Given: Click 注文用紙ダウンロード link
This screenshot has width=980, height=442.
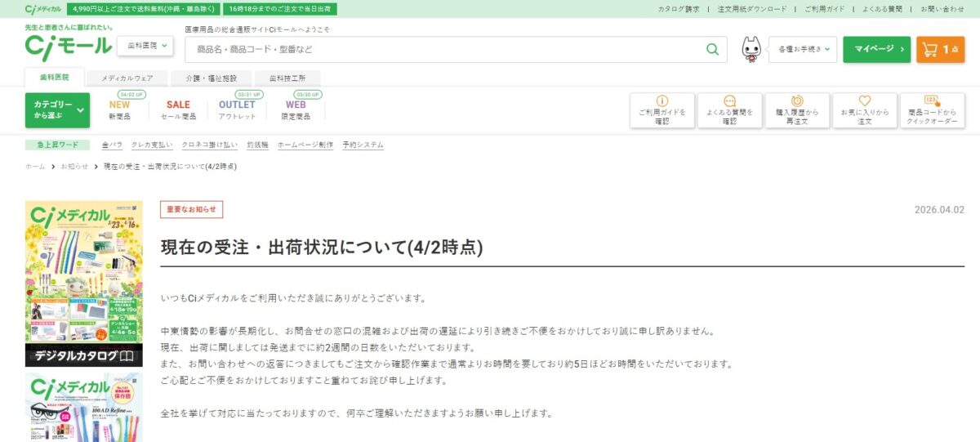Looking at the screenshot, I should [752, 9].
